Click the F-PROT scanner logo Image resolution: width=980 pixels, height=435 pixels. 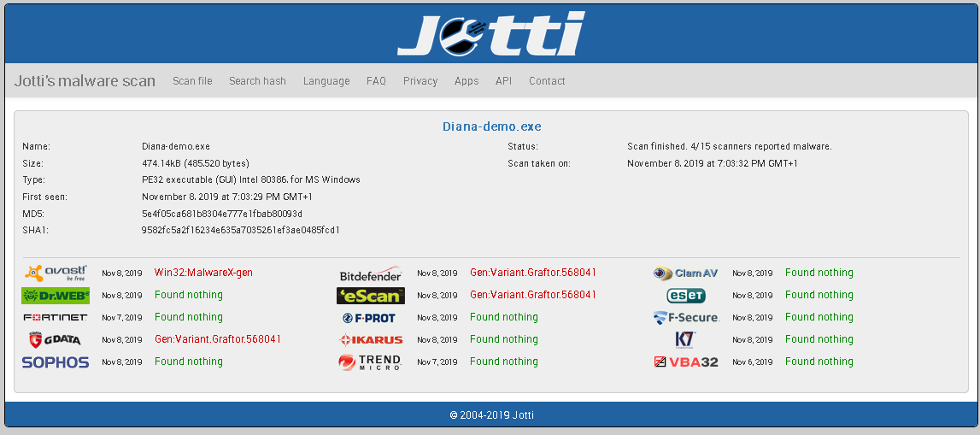point(369,318)
